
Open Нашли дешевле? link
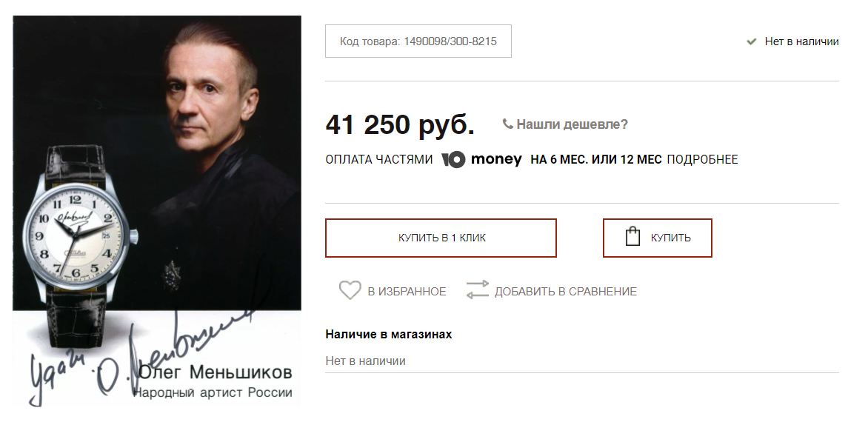[572, 124]
